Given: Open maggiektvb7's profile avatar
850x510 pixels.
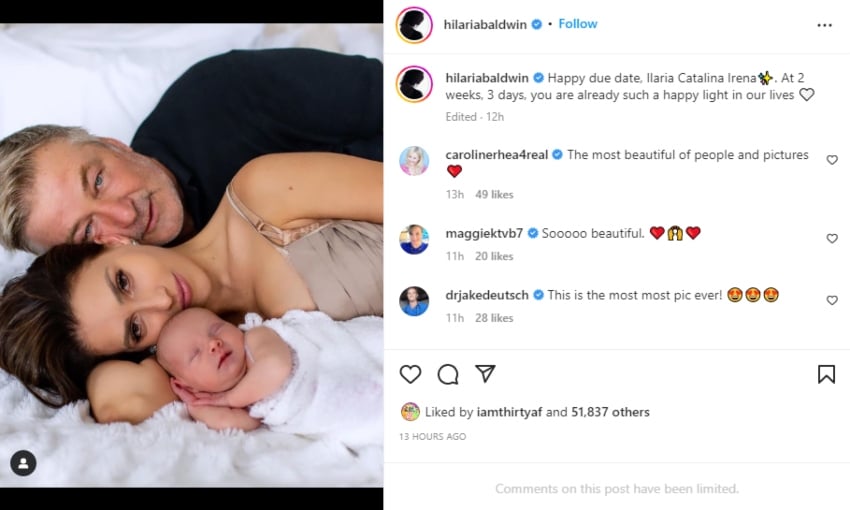Looking at the screenshot, I should 414,239.
